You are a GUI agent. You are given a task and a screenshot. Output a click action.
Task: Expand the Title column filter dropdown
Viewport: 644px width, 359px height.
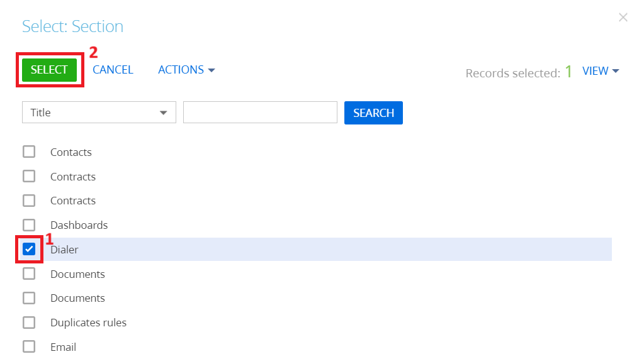tap(99, 113)
